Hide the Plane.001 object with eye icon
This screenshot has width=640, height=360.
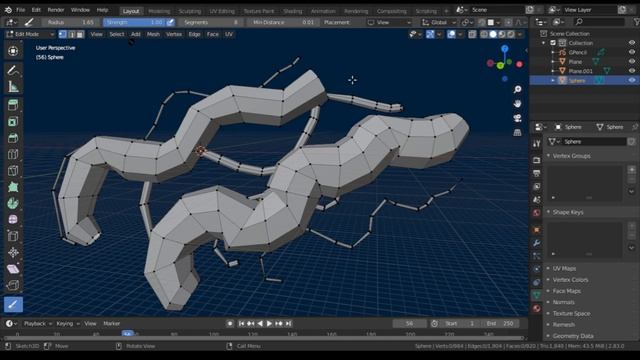[x=631, y=71]
